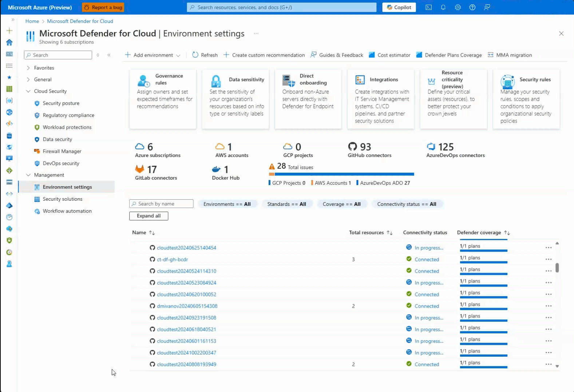
Task: Click Microsoft Defender for Cloud breadcrumb
Action: tap(80, 21)
